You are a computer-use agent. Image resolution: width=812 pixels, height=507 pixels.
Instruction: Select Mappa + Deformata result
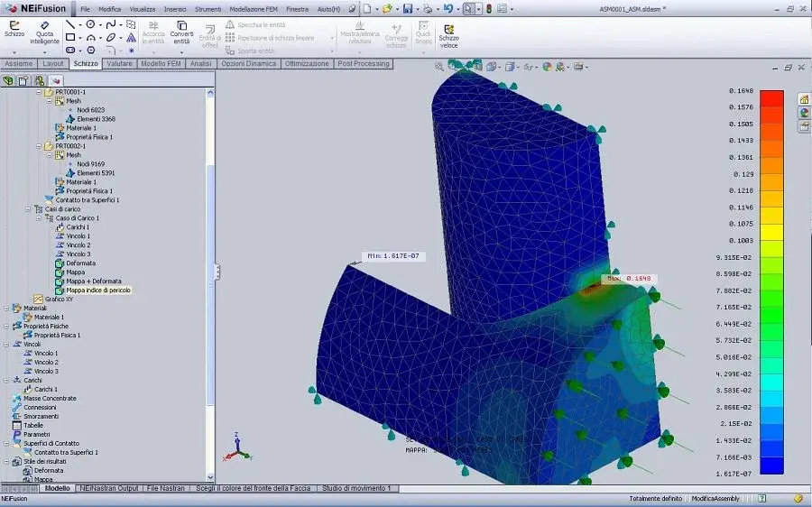94,281
